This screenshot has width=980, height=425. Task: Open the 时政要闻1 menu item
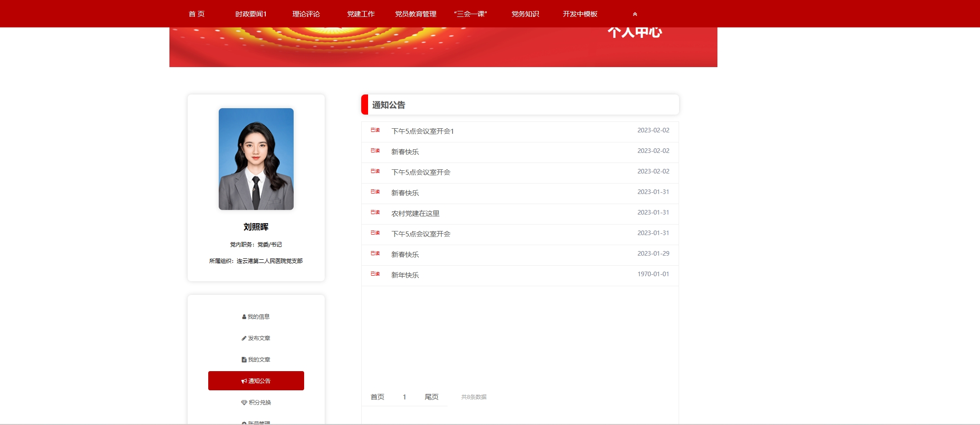coord(251,14)
